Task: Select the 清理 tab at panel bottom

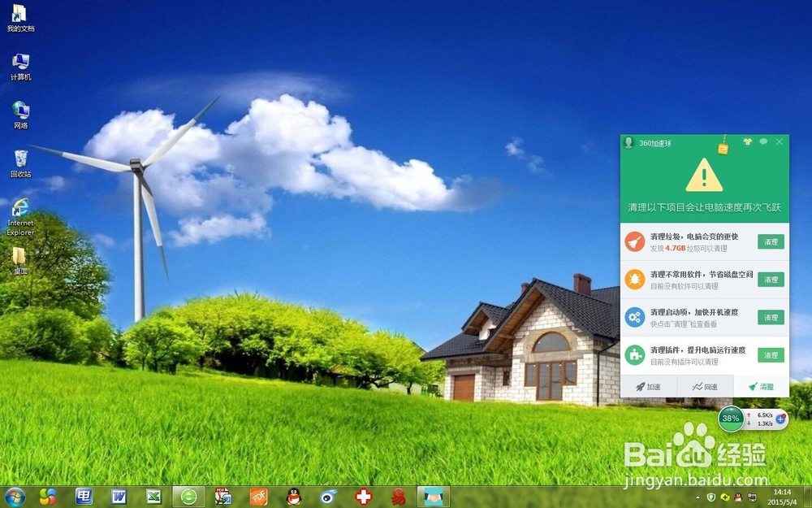Action: [x=762, y=387]
